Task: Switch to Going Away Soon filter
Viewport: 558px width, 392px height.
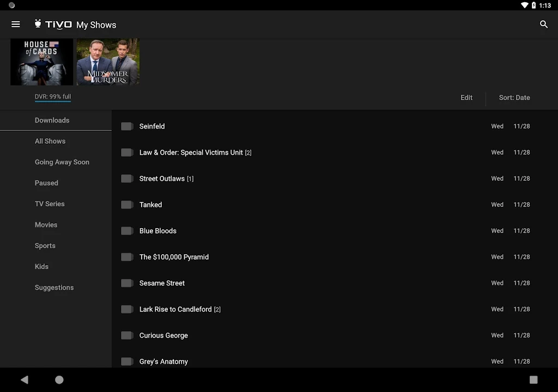Action: [x=62, y=162]
